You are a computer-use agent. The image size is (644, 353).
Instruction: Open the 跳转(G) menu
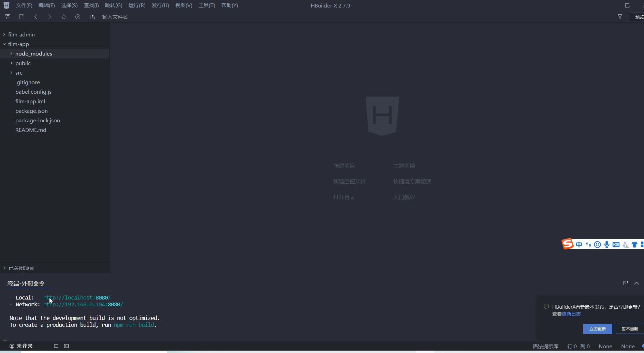click(x=114, y=5)
